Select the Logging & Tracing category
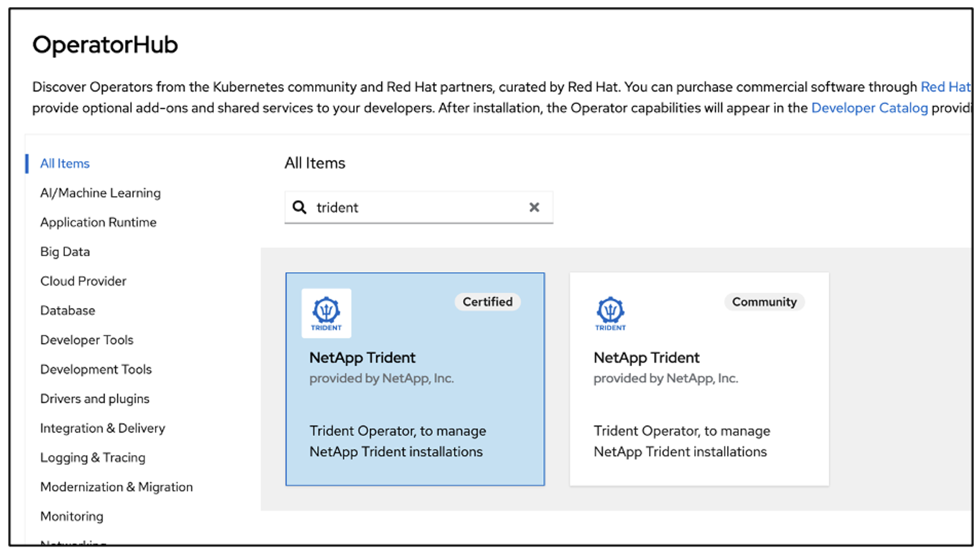This screenshot has width=980, height=554. point(92,458)
